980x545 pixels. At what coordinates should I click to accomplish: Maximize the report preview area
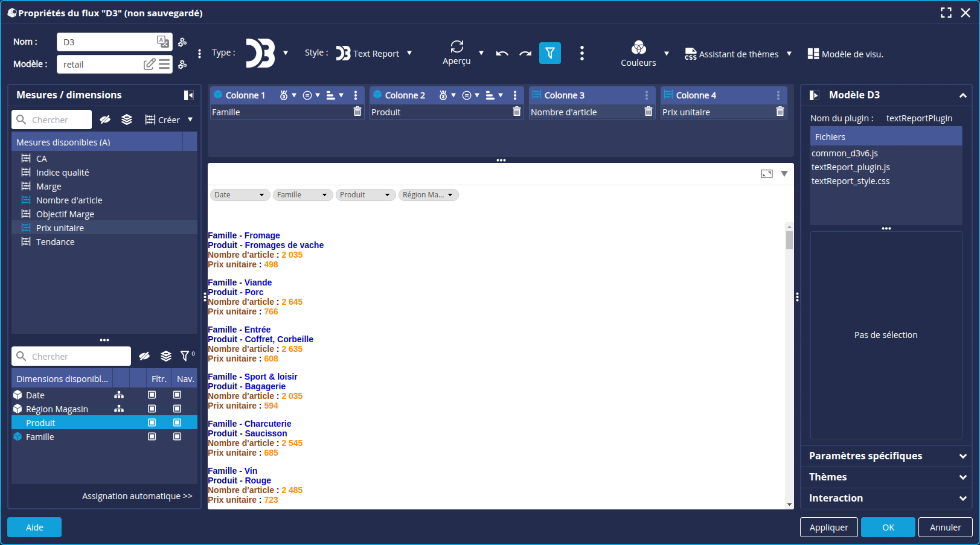click(x=766, y=174)
